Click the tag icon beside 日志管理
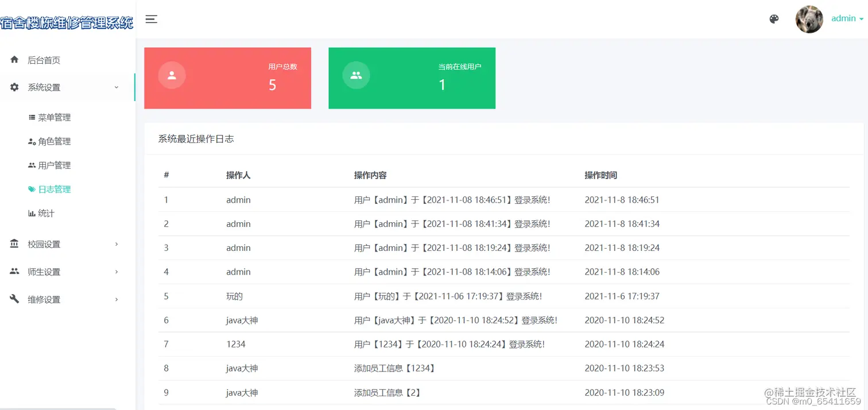The image size is (868, 410). (32, 189)
